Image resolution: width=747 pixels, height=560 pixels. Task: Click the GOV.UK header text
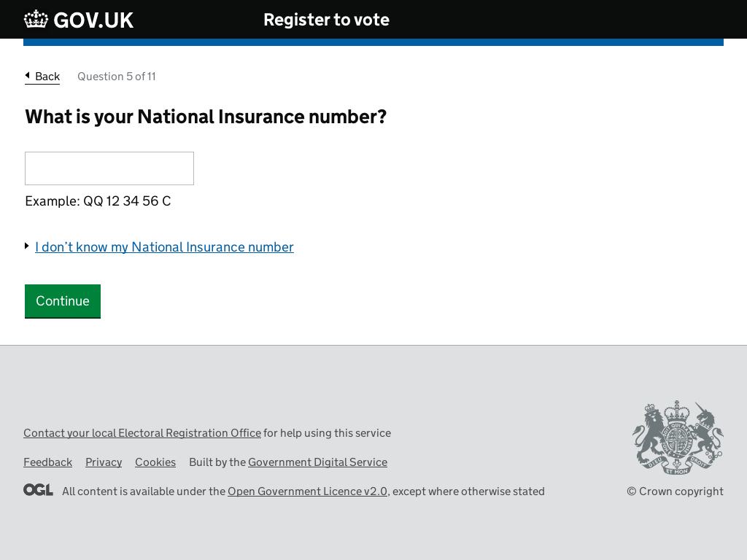(93, 20)
